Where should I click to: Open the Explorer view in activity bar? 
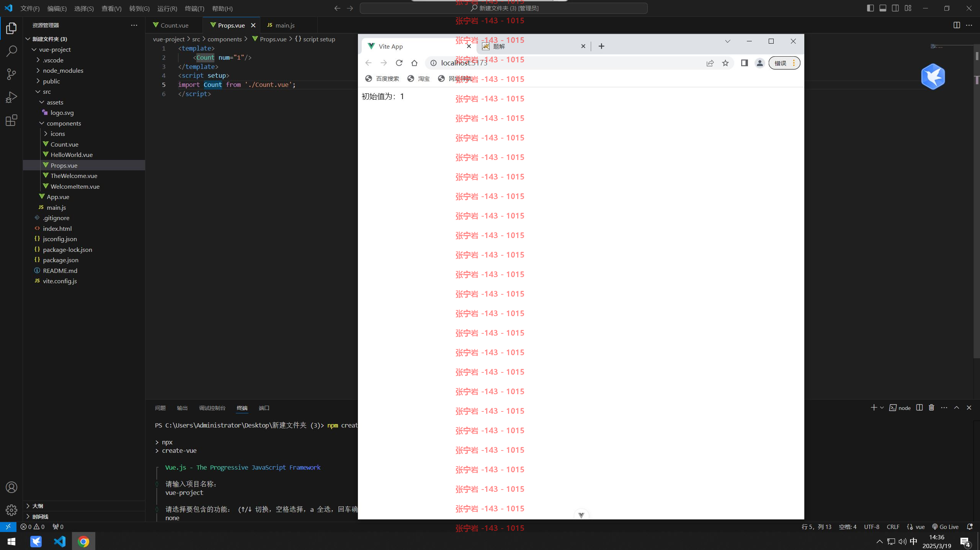click(x=11, y=28)
